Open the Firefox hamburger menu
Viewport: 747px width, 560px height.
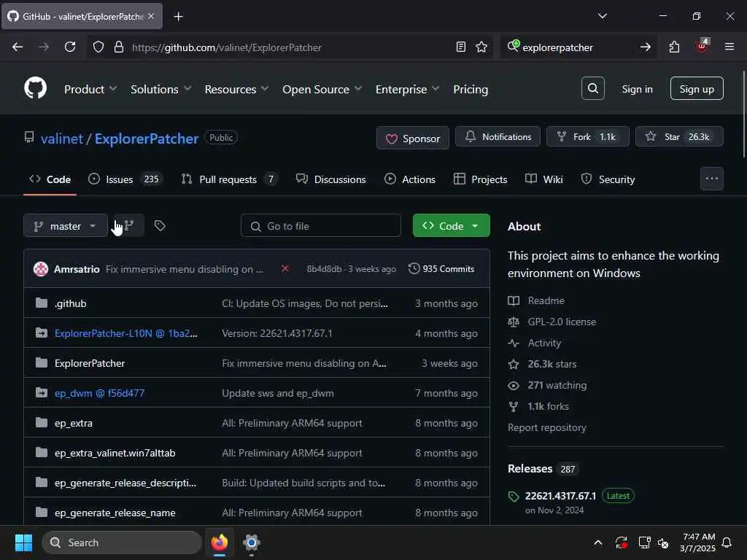[729, 47]
